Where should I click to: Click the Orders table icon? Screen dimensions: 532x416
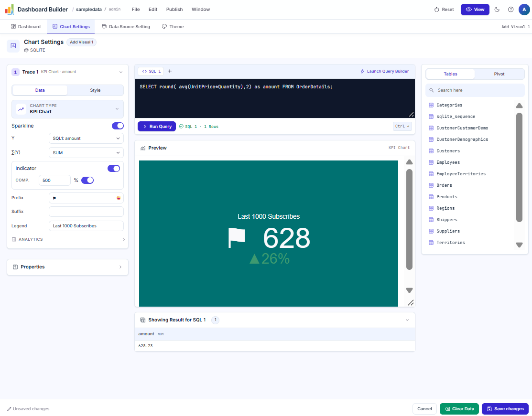[431, 185]
